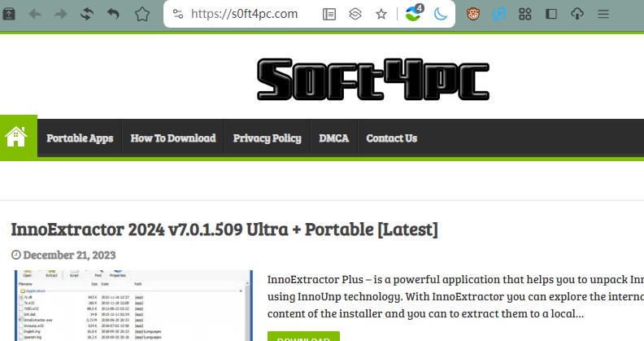Open the InnoExtractor screenshot thumbnail
The height and width of the screenshot is (341, 644).
[133, 306]
